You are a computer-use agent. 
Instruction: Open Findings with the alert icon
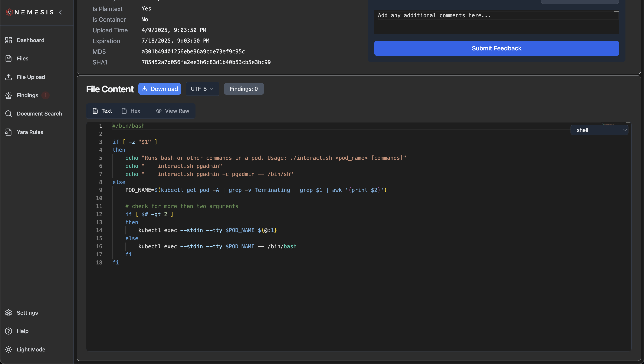point(27,95)
